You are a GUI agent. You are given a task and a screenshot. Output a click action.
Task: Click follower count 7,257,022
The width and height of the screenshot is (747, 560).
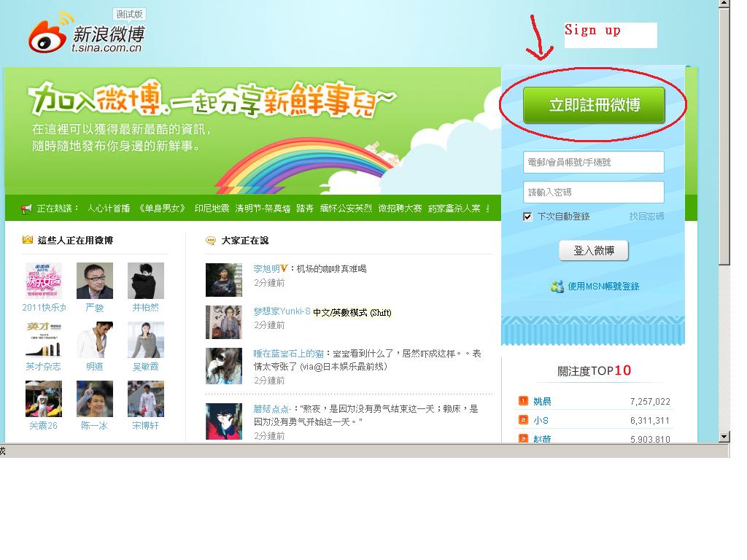pos(650,402)
